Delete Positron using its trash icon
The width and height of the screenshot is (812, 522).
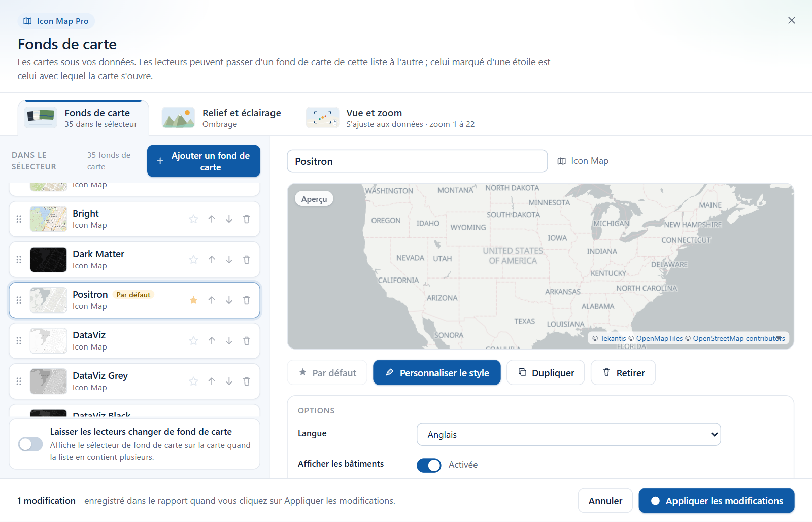(247, 300)
